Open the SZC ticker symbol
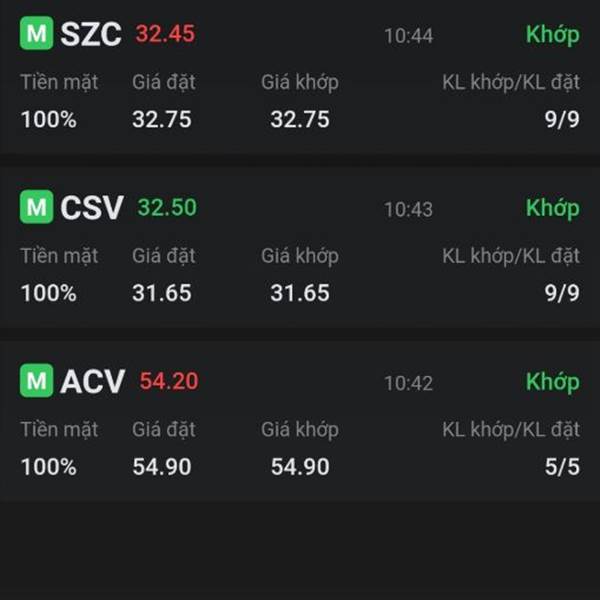This screenshot has height=600, width=600. (90, 35)
